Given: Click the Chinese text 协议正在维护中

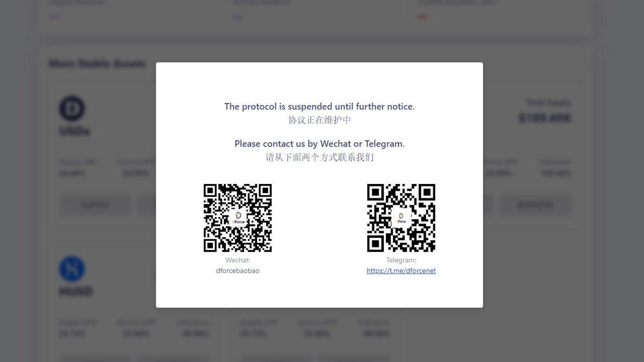Looking at the screenshot, I should tap(319, 120).
